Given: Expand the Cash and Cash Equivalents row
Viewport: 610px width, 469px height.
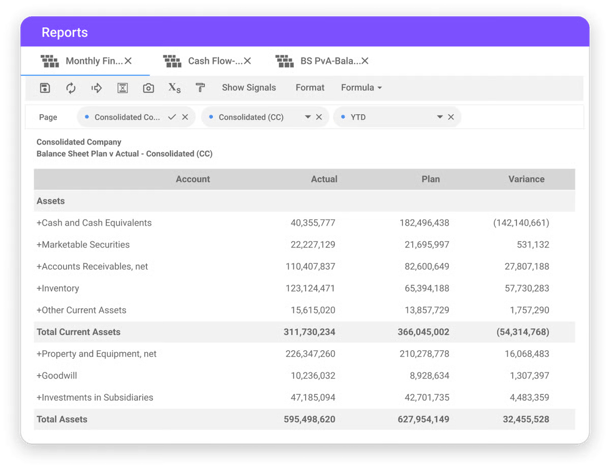Looking at the screenshot, I should click(x=40, y=223).
